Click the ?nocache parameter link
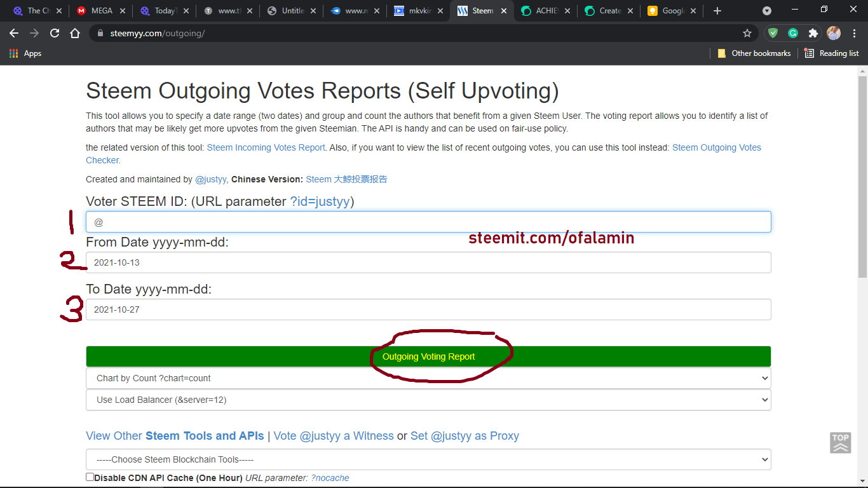The width and height of the screenshot is (868, 488). (330, 478)
